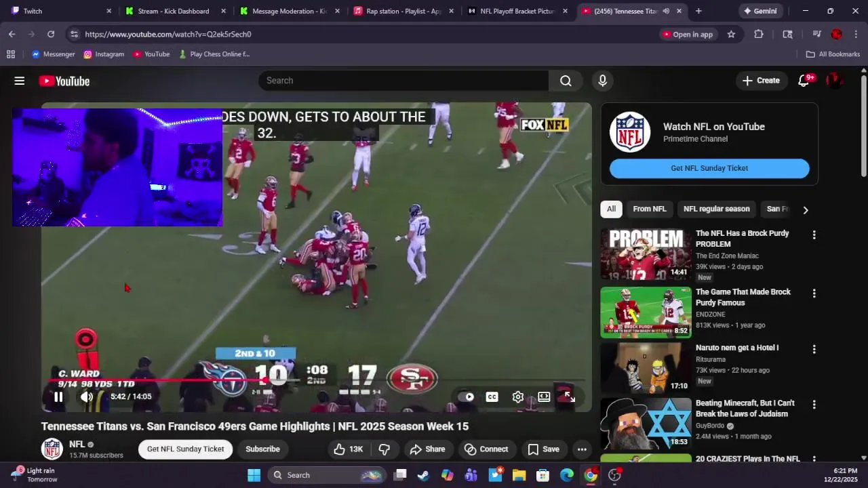
Task: Open Messenger bookmark
Action: pyautogui.click(x=54, y=54)
